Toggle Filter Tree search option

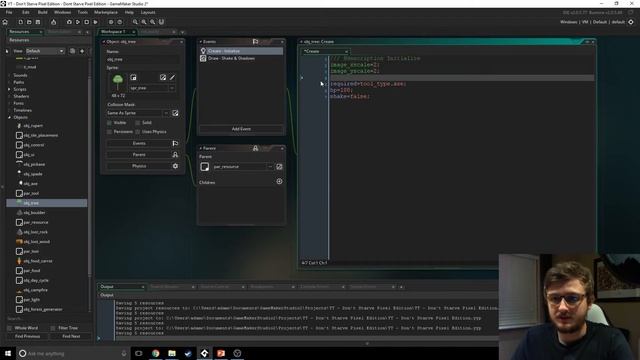tap(53, 328)
